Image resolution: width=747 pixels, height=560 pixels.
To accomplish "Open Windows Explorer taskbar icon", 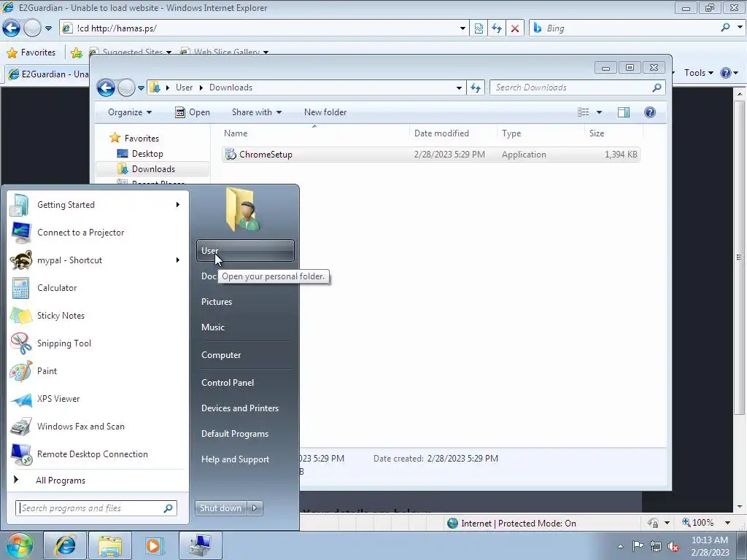I will tap(110, 545).
